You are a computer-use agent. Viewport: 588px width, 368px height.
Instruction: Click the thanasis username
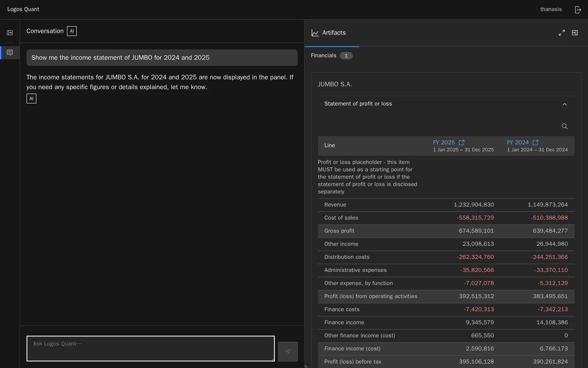tap(551, 10)
